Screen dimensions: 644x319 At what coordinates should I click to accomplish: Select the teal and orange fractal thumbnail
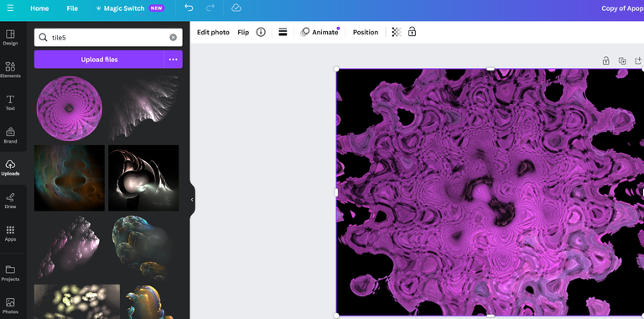point(70,178)
